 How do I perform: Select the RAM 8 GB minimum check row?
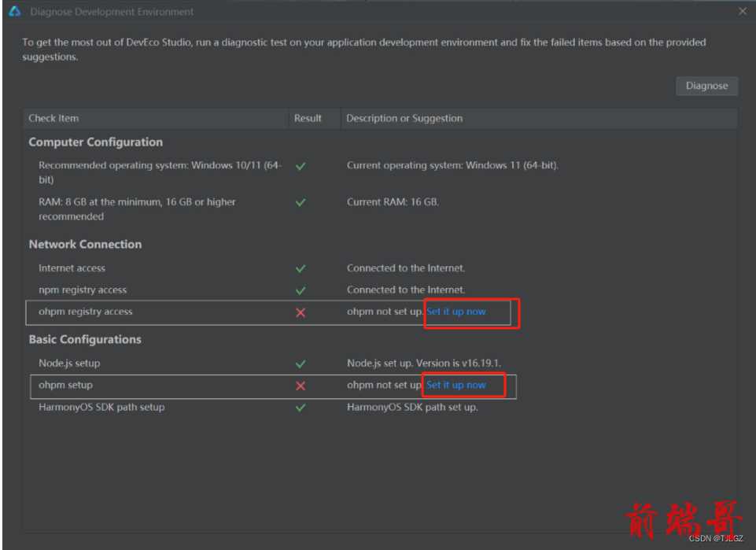[x=381, y=209]
